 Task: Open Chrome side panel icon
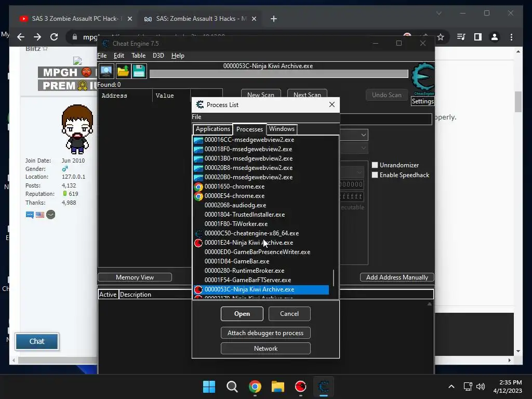[x=478, y=37]
